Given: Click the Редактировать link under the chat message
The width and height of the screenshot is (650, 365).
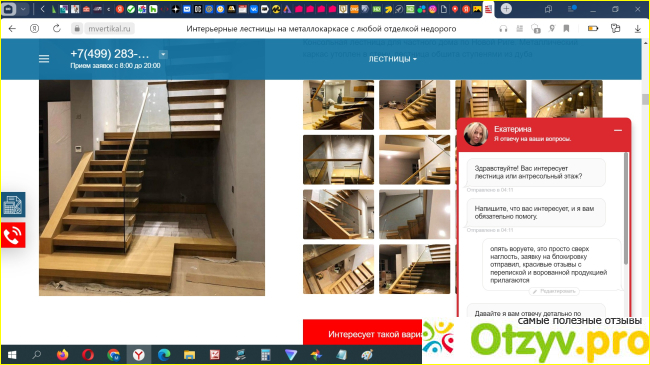Looking at the screenshot, I should click(x=554, y=292).
